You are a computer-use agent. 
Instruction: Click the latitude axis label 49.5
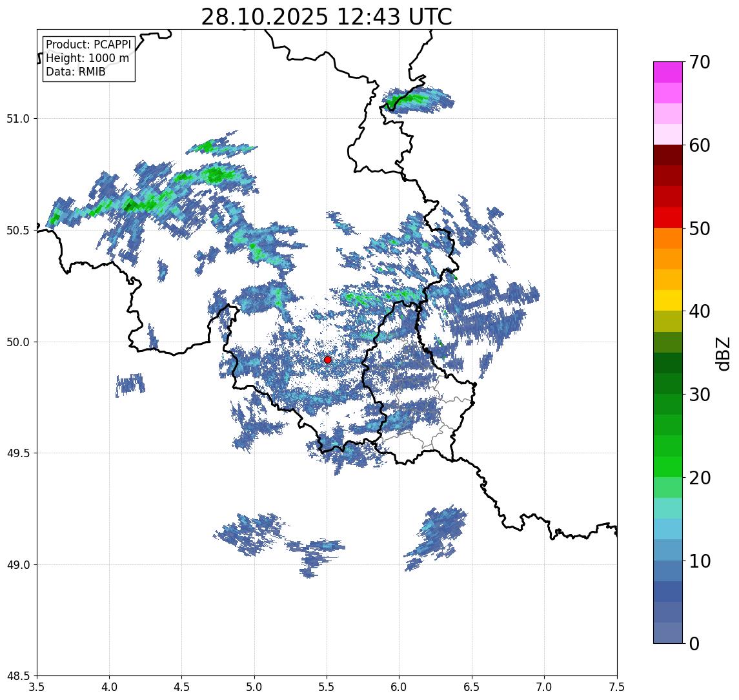click(18, 453)
